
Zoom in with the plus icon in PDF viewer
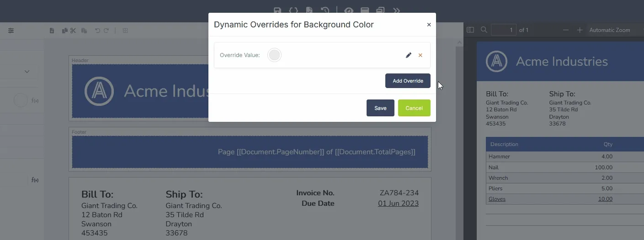coord(580,30)
